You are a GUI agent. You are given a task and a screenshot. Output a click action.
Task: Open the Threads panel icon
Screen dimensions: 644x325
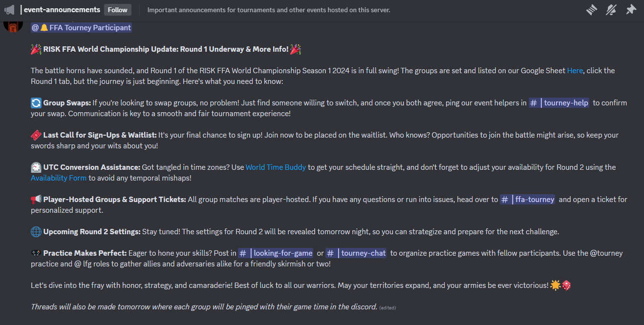point(592,10)
